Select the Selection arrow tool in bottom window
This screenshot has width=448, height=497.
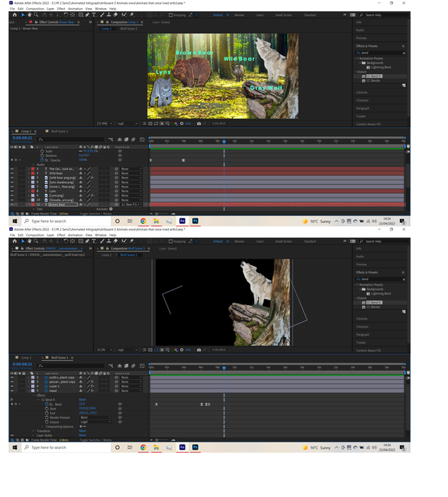click(x=23, y=241)
